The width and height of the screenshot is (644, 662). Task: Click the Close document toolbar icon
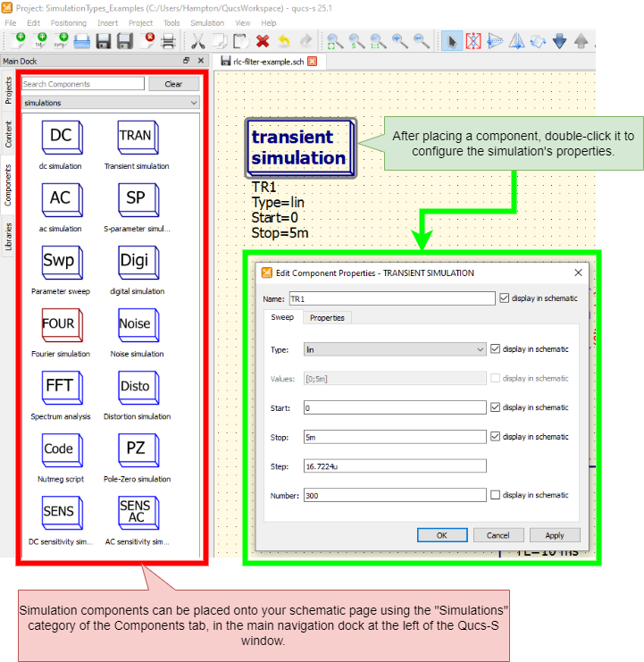coord(147,41)
